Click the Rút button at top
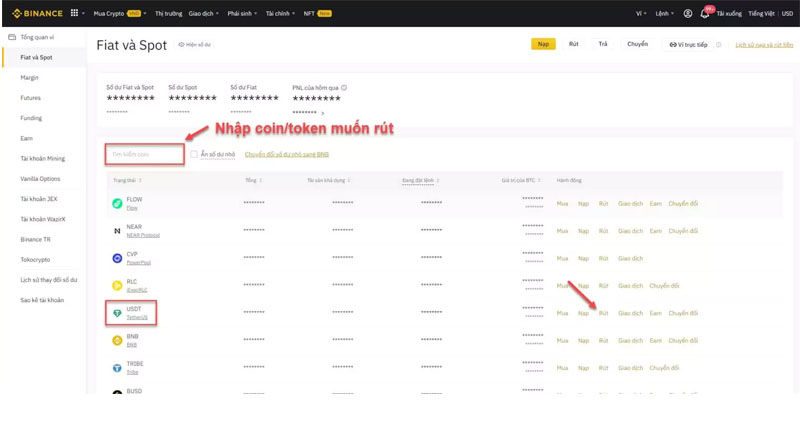The width and height of the screenshot is (800, 428). pos(573,44)
